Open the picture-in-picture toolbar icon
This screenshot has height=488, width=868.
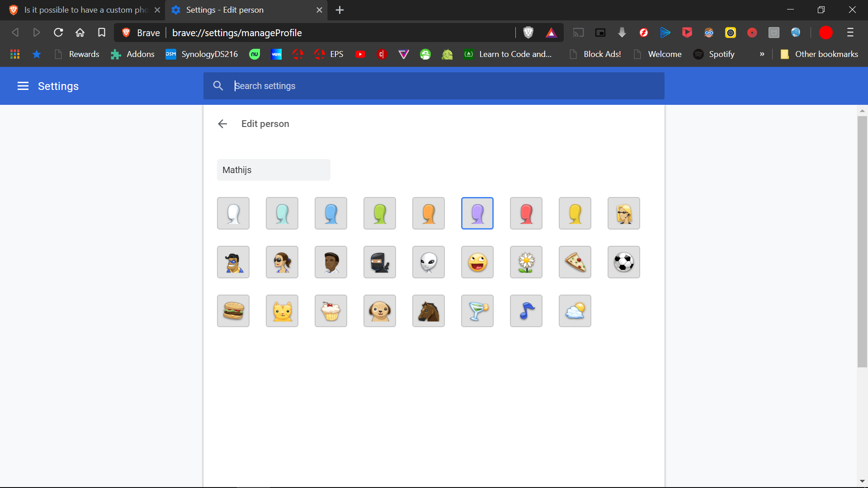click(600, 33)
